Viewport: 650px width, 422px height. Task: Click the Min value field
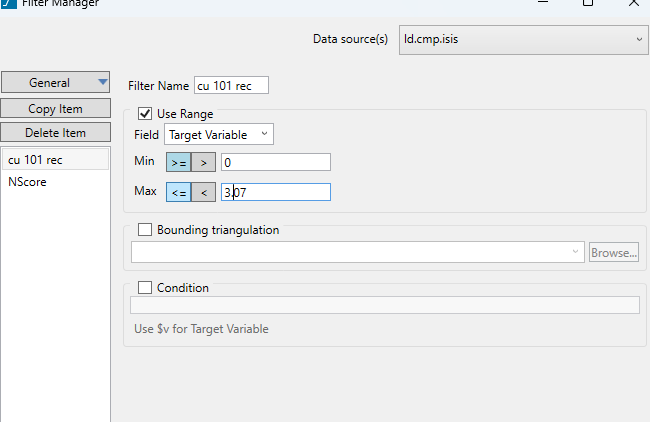pos(276,162)
